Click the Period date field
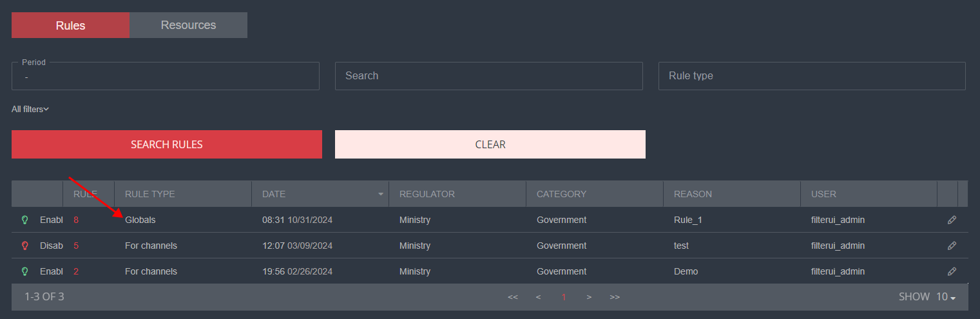The height and width of the screenshot is (319, 980). pos(165,77)
